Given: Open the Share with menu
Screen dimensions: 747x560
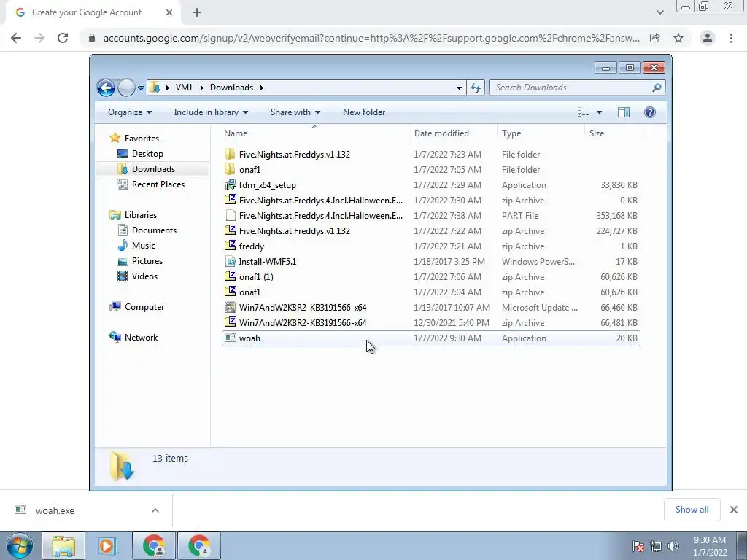Looking at the screenshot, I should click(x=295, y=112).
